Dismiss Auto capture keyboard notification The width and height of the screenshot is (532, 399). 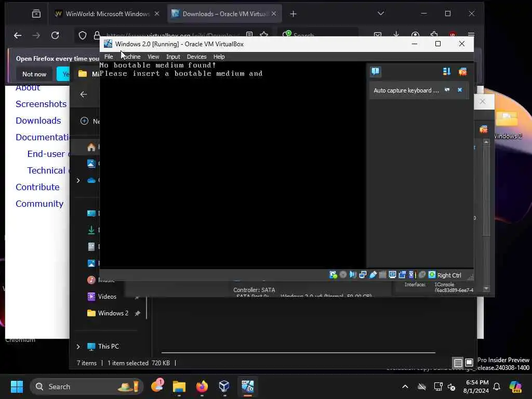click(460, 90)
